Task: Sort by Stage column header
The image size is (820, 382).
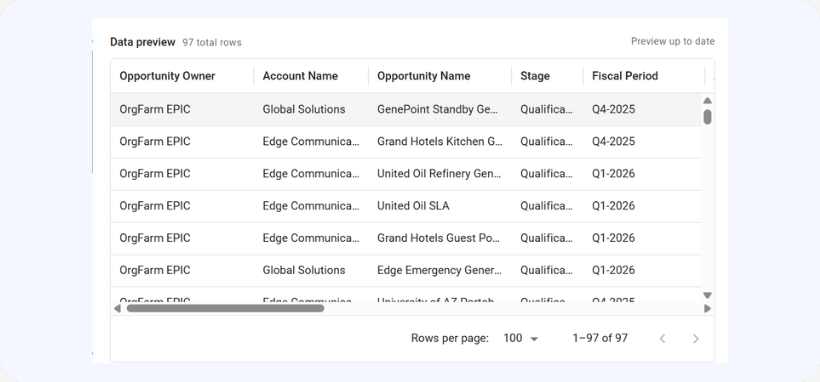Action: tap(535, 76)
